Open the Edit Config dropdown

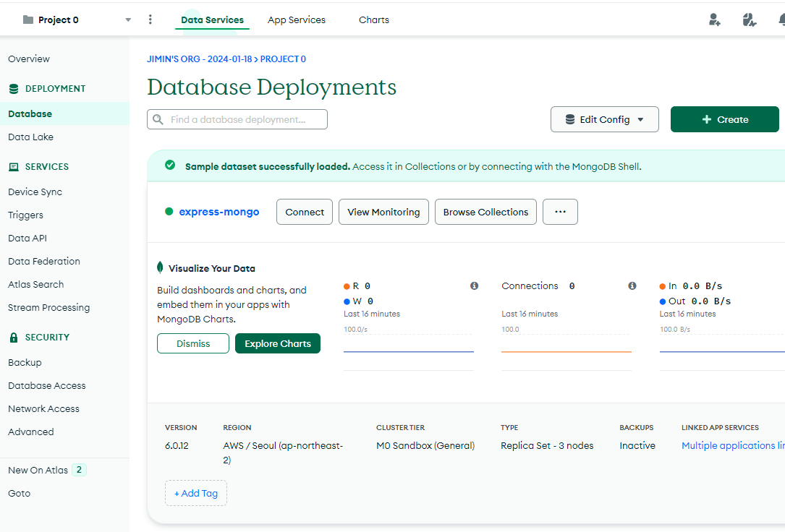(605, 119)
